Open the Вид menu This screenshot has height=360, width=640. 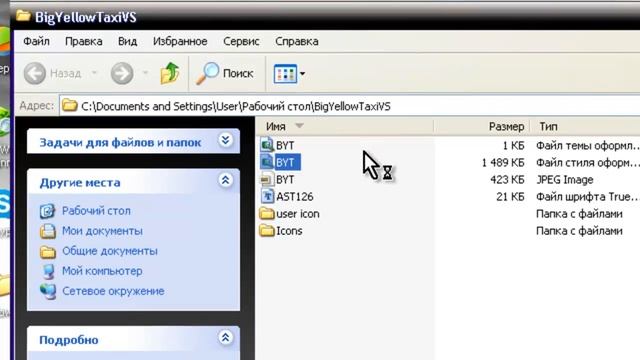127,41
